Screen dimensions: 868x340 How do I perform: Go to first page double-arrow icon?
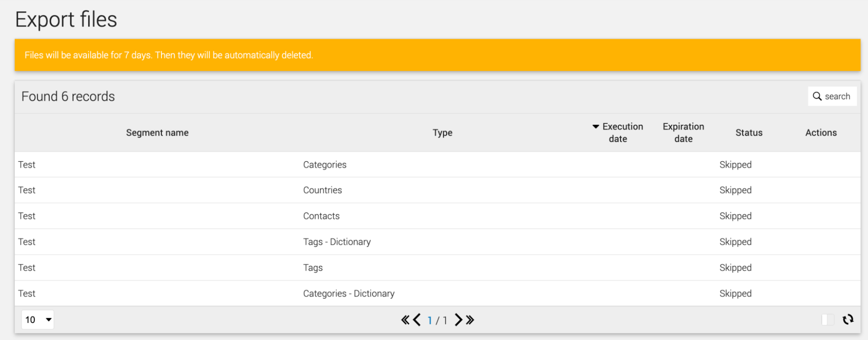405,320
